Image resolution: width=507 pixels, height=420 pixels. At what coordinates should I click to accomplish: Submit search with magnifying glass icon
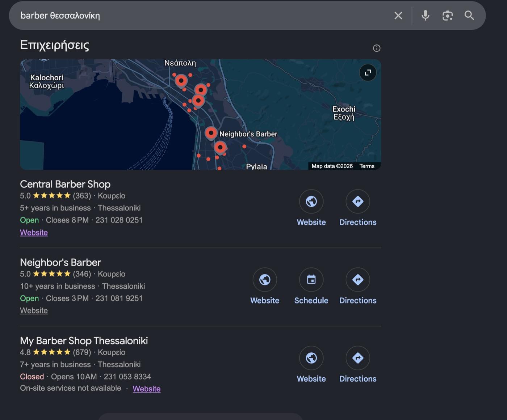click(469, 16)
